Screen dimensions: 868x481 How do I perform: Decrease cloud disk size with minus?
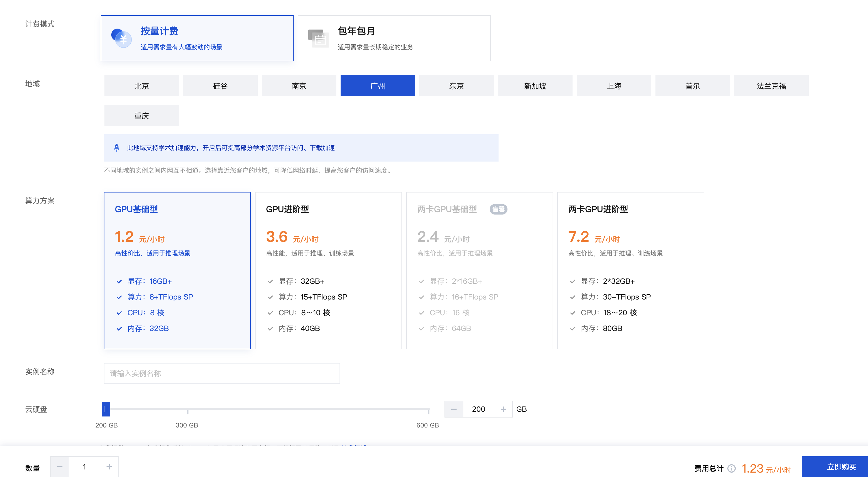point(454,409)
